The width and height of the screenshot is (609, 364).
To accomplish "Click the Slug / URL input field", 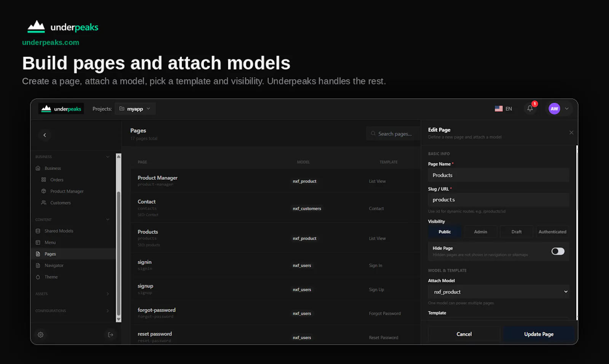I will [x=499, y=200].
